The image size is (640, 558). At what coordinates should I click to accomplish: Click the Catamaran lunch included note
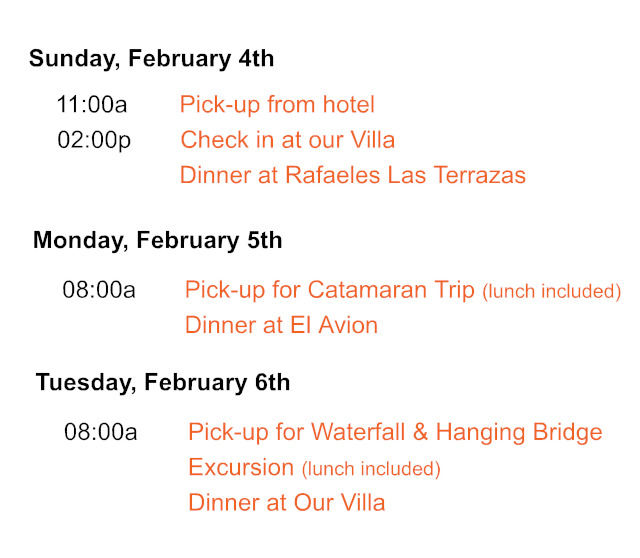552,292
